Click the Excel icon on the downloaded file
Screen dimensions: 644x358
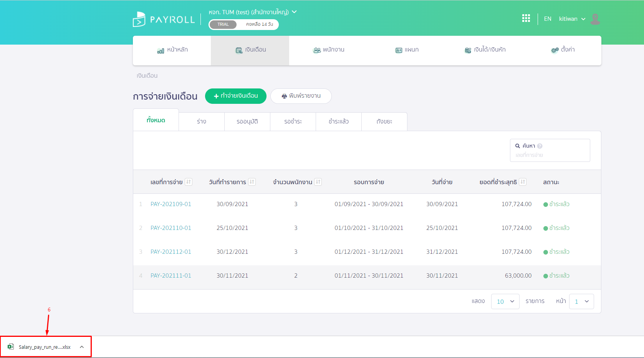(x=11, y=346)
